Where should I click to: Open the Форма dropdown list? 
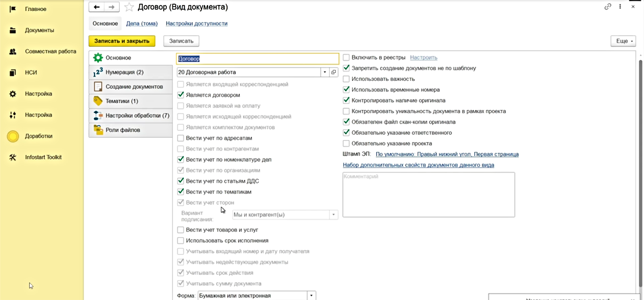coord(311,296)
